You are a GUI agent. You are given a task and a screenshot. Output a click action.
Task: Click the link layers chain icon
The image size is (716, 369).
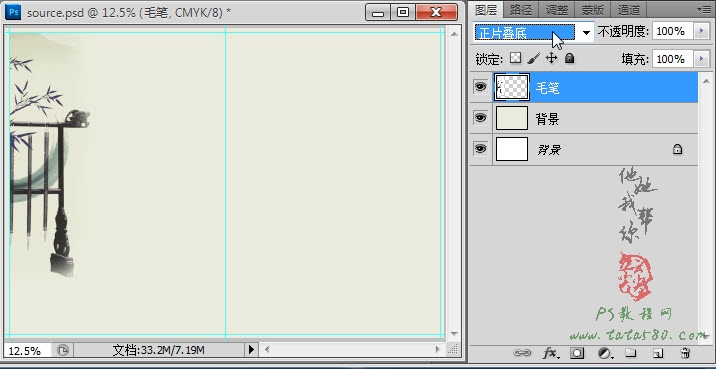[521, 353]
